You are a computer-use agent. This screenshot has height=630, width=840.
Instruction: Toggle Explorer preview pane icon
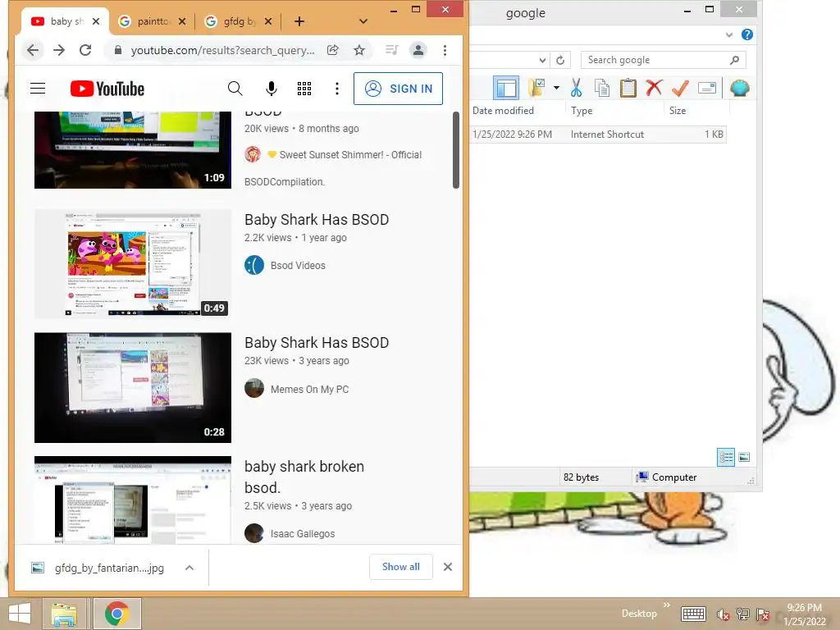505,88
